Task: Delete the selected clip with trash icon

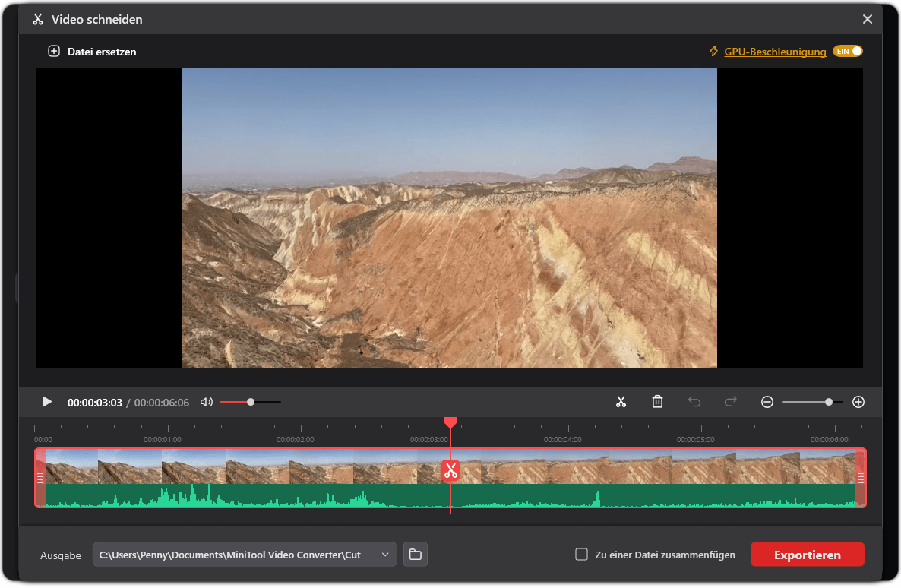Action: [x=657, y=402]
